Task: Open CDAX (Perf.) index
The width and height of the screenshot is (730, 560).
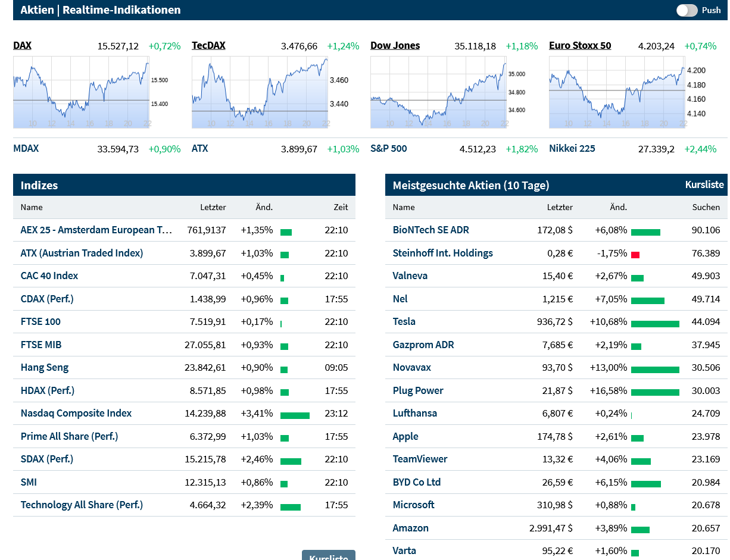Action: click(x=47, y=299)
